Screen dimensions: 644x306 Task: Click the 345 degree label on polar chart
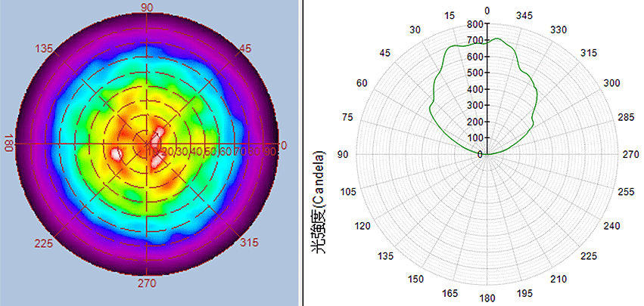coord(523,15)
